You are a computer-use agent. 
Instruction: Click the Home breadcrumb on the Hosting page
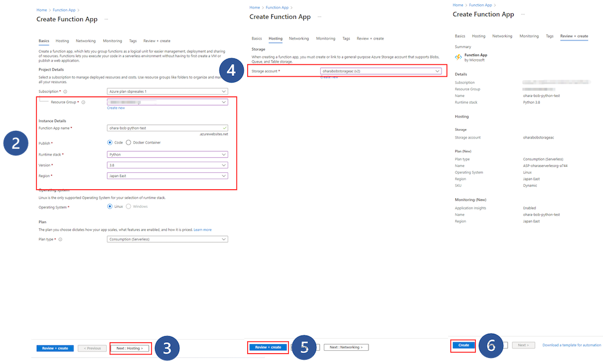tap(254, 8)
